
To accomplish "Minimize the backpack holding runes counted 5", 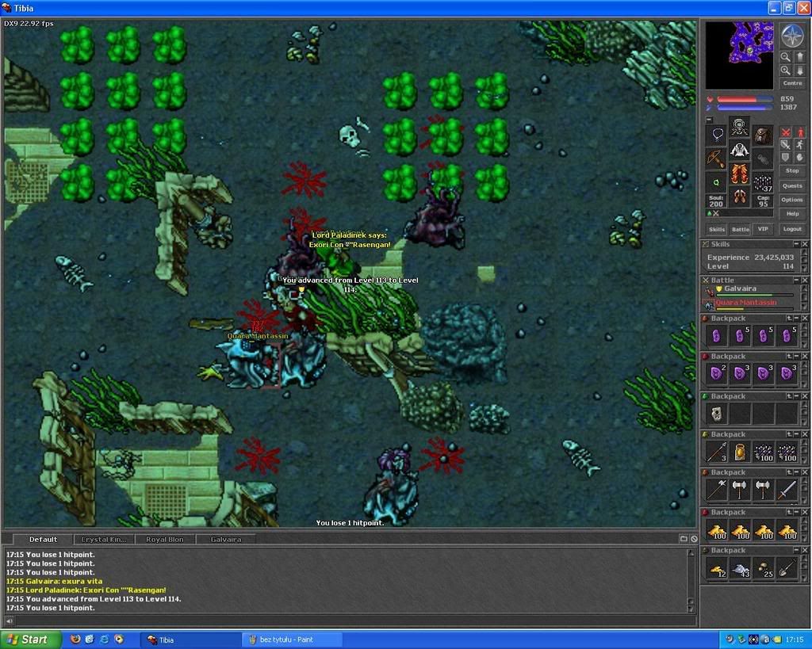I will point(797,319).
